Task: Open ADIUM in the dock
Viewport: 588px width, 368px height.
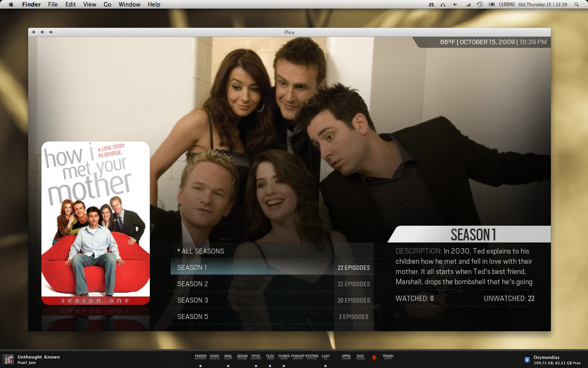Action: 242,357
